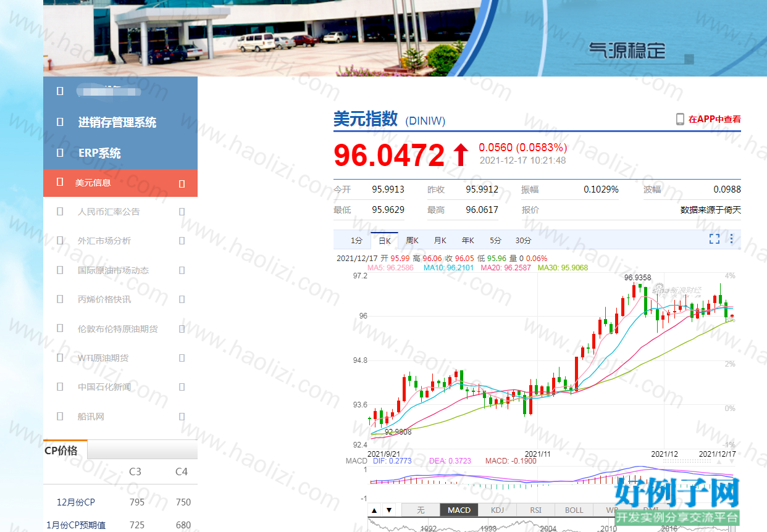
Task: Click the icon left of ERP系统
Action: [x=60, y=153]
